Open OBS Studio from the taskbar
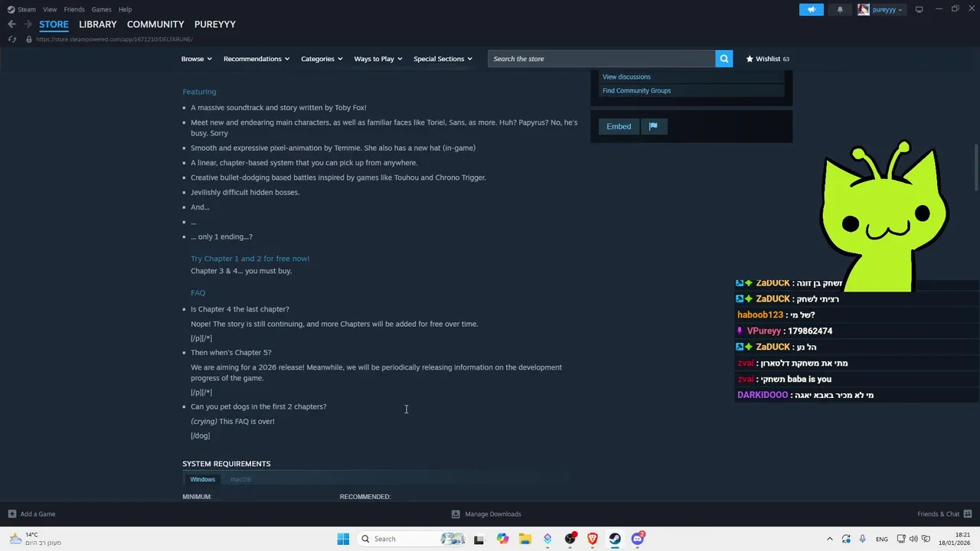980x551 pixels. [x=570, y=539]
